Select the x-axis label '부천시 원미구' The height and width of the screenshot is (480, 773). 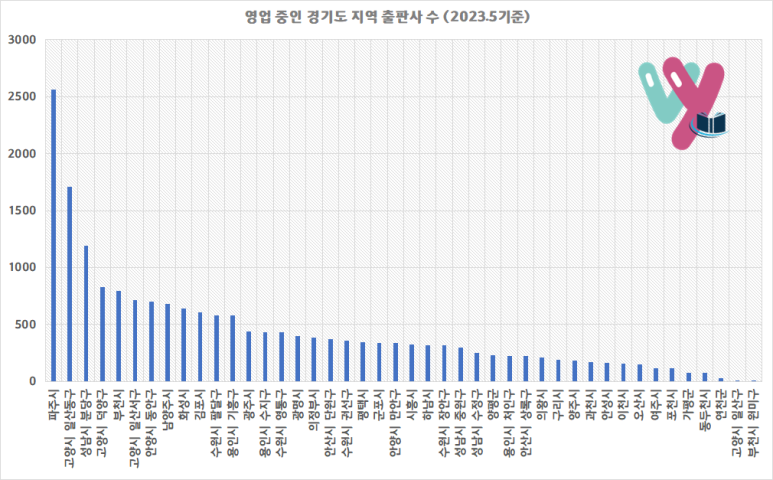coord(753,422)
